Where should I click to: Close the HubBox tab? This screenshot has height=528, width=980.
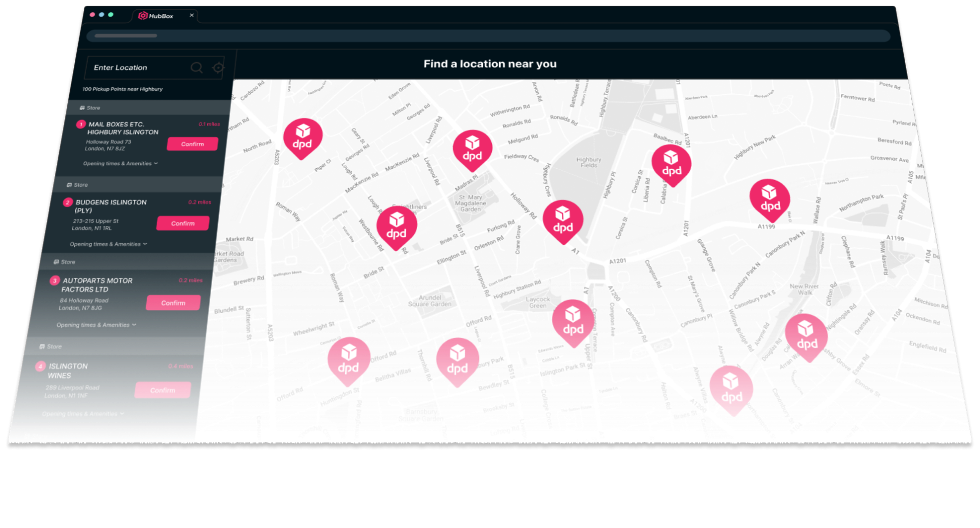coord(192,15)
